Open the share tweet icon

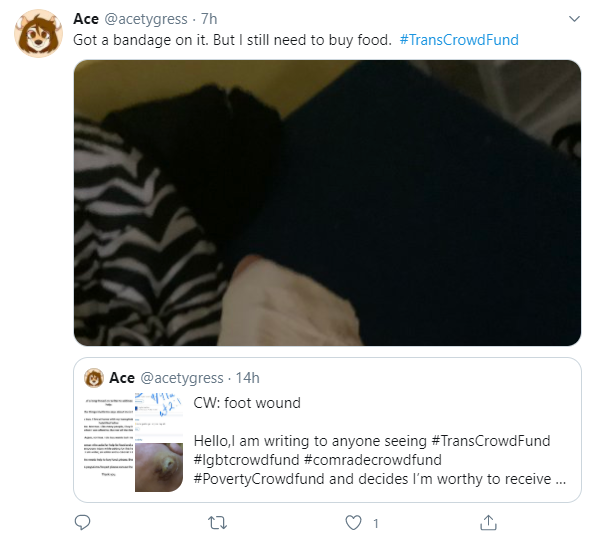pos(488,523)
